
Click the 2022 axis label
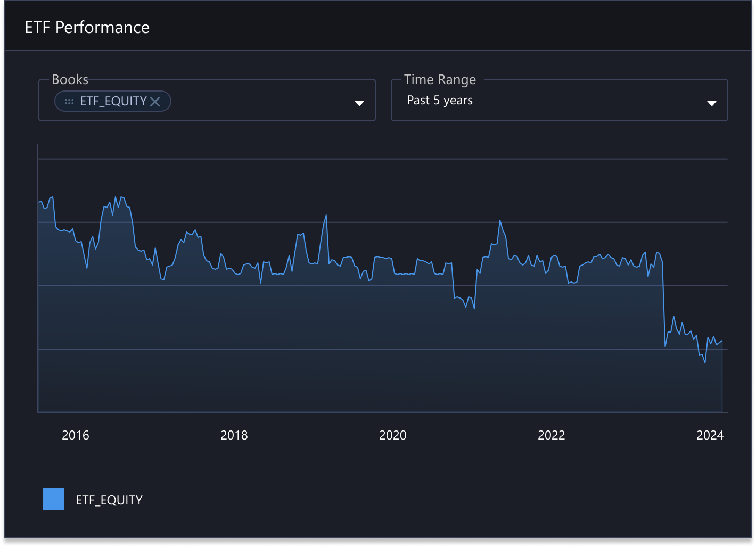(x=552, y=435)
